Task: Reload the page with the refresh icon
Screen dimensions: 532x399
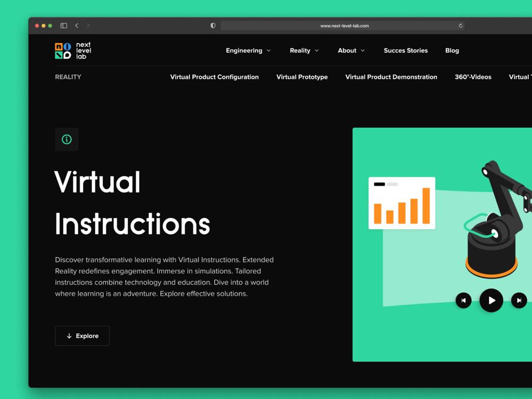Action: pos(460,26)
